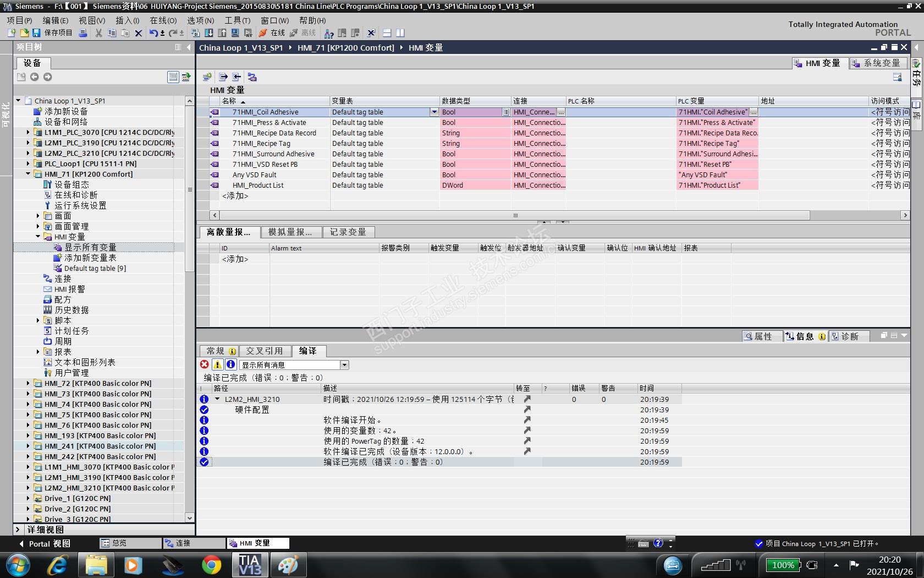
Task: Upload from device using the toolbar icon
Action: [x=222, y=33]
